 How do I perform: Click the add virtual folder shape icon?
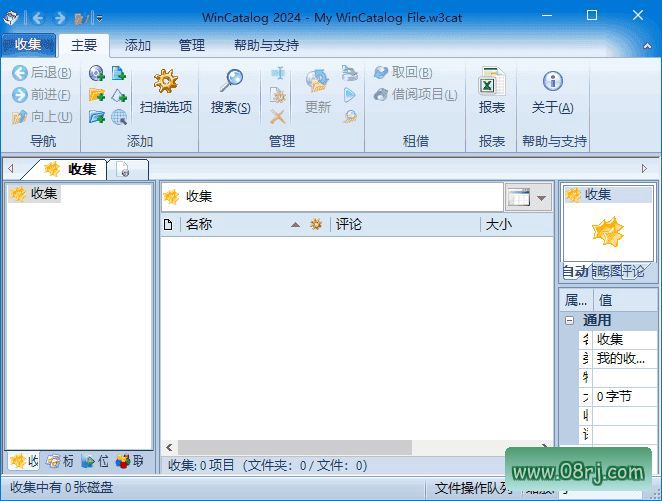119,95
